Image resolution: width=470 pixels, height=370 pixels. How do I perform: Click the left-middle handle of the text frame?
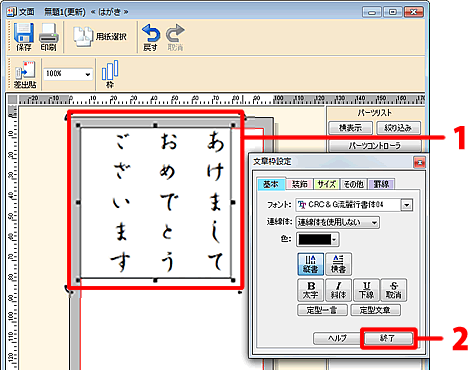pyautogui.click(x=78, y=202)
